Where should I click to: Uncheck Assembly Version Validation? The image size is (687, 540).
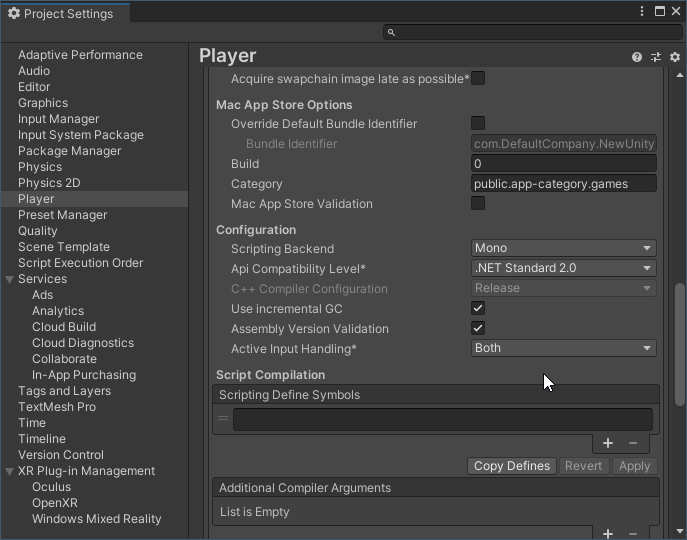pyautogui.click(x=478, y=328)
